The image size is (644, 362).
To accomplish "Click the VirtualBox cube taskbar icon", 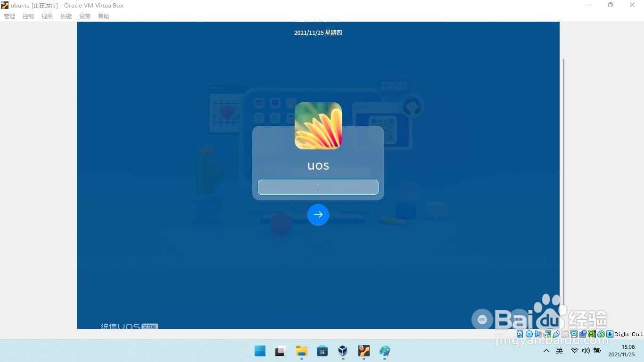I will 343,351.
